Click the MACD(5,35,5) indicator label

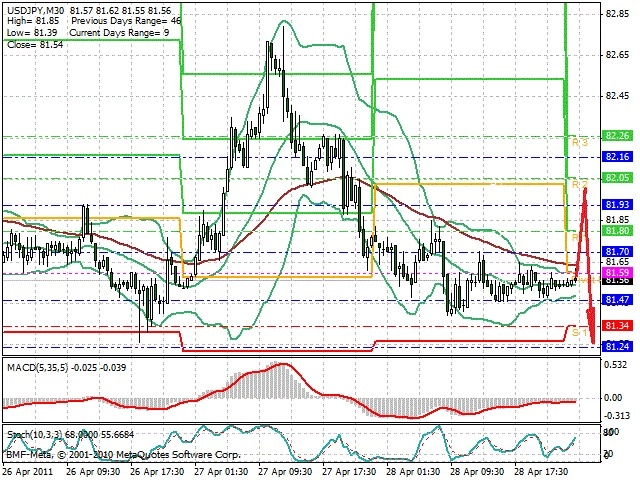pyautogui.click(x=38, y=368)
